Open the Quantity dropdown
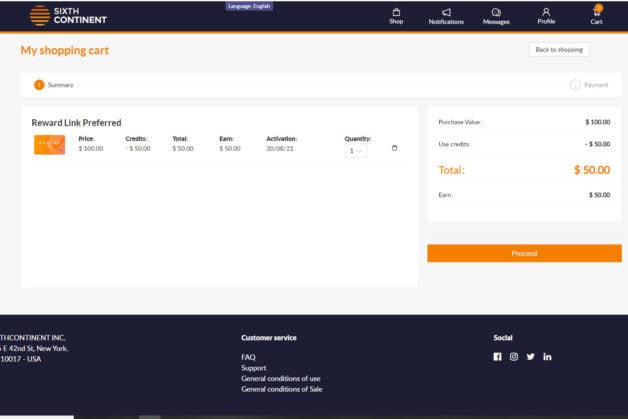 pos(355,151)
